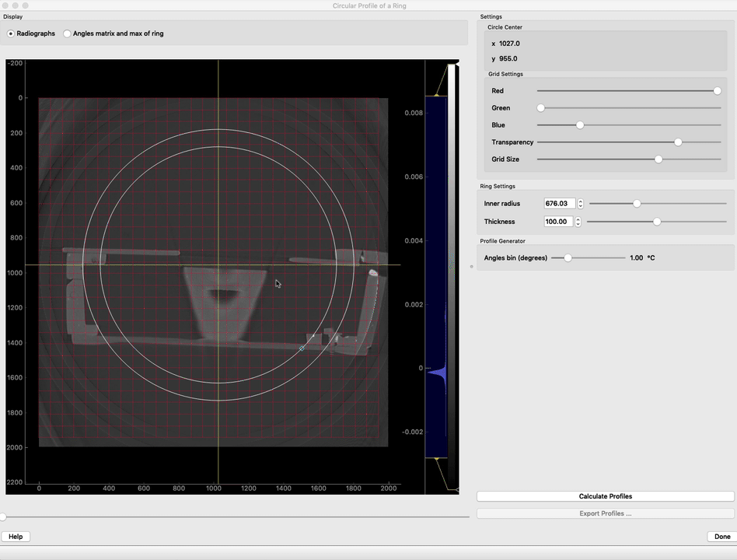The height and width of the screenshot is (560, 737).
Task: Click the cyan ring marker on the circle
Action: tap(302, 348)
